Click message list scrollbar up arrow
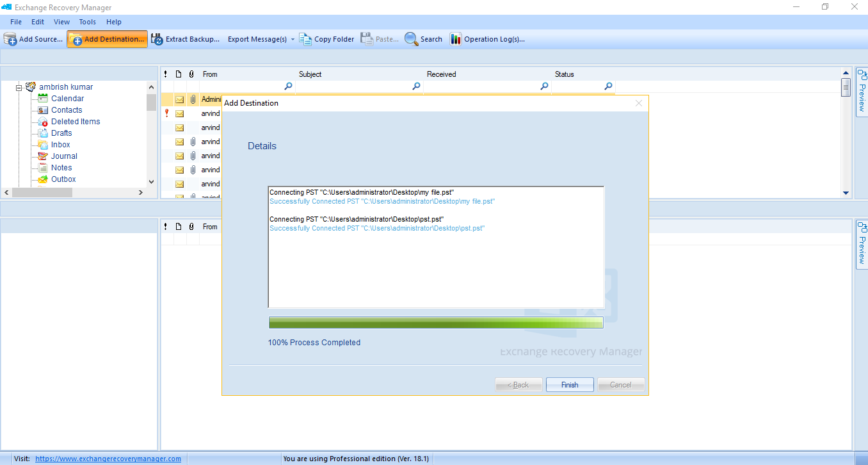This screenshot has width=868, height=465. tap(846, 73)
